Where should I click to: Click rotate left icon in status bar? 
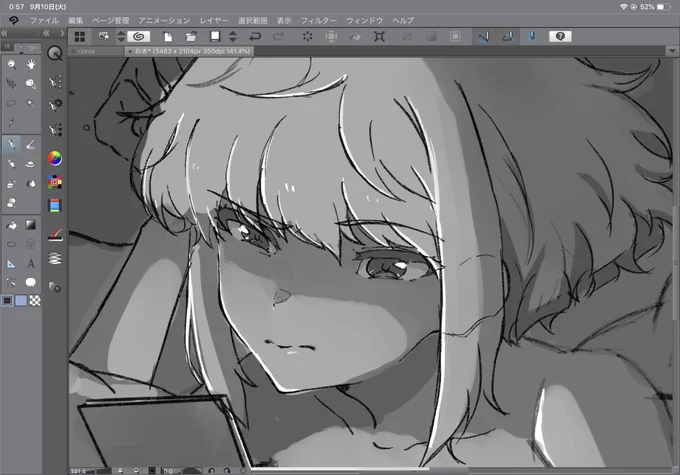pos(212,471)
